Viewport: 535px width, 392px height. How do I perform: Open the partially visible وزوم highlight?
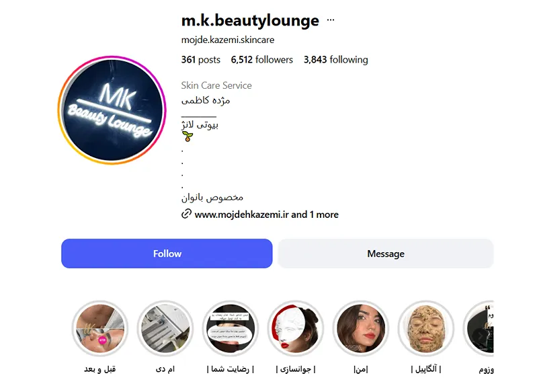[479, 329]
